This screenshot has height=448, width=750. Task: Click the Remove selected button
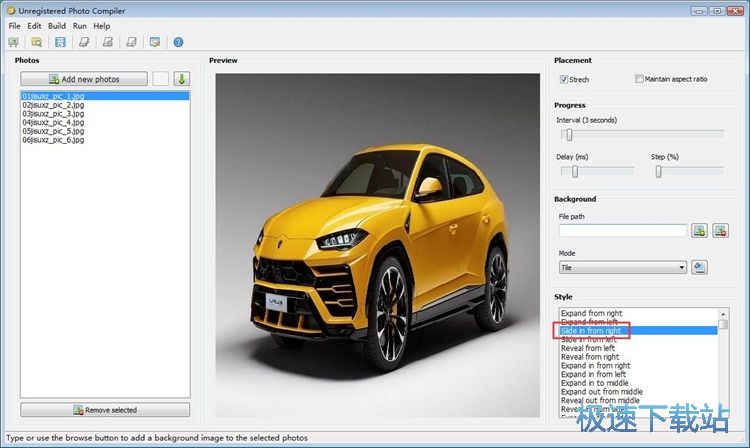point(105,410)
